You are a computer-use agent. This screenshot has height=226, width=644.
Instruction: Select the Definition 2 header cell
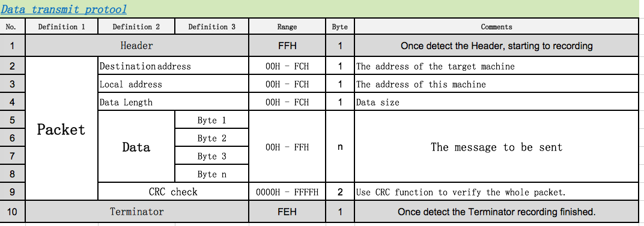pyautogui.click(x=136, y=26)
